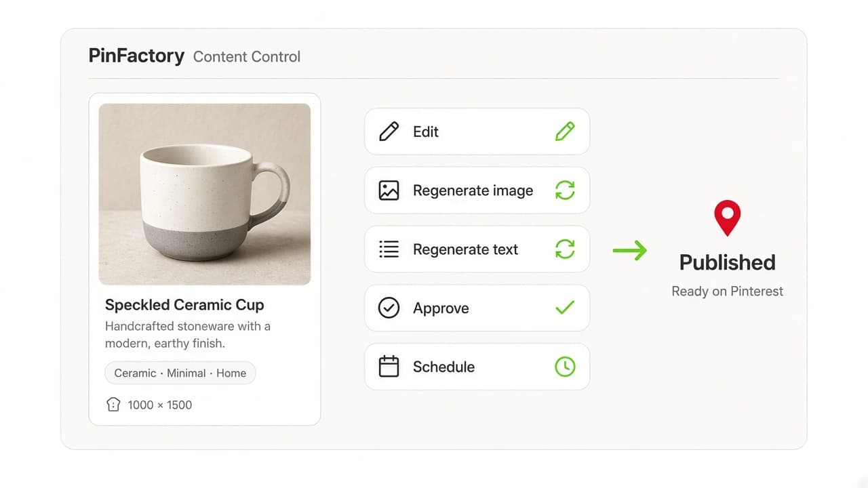Click green refresh arrows in Regenerate text row
This screenshot has width=868, height=488.
565,249
